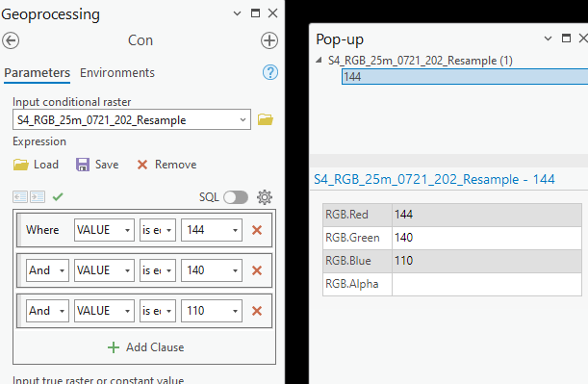The height and width of the screenshot is (384, 588).
Task: Delete the clause with value 140
Action: [257, 270]
